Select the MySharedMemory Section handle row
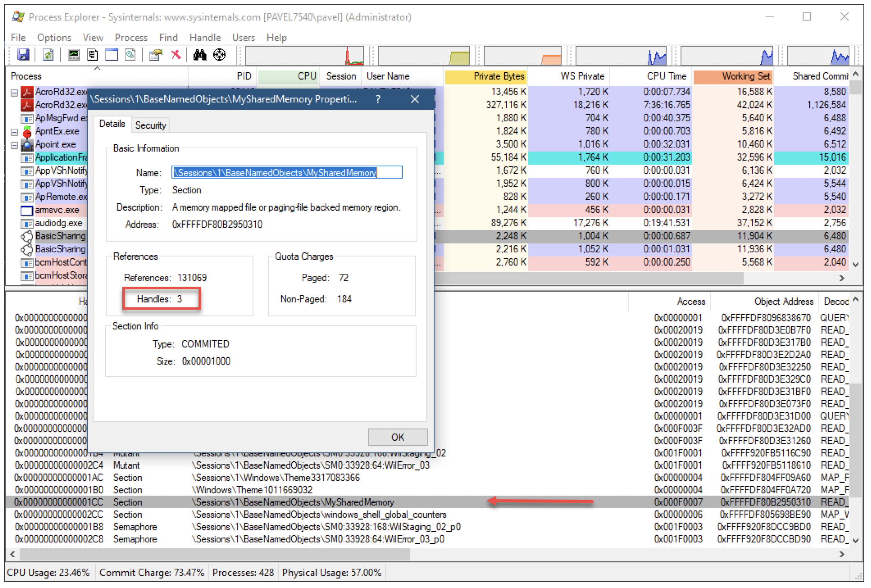Viewport: 871px width, 588px height. coord(427,502)
